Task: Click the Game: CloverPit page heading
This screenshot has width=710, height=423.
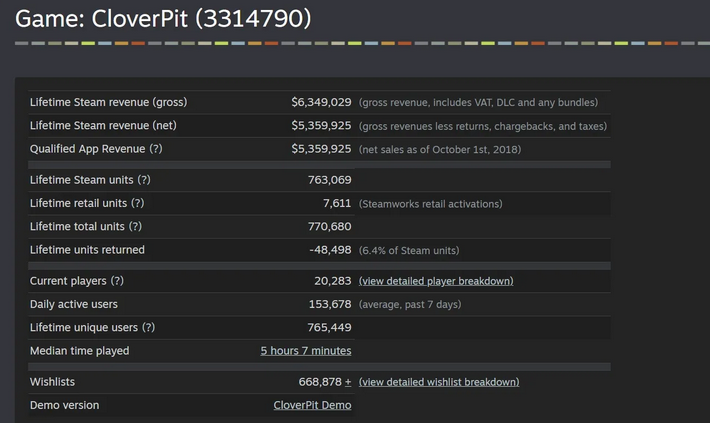Action: (163, 18)
